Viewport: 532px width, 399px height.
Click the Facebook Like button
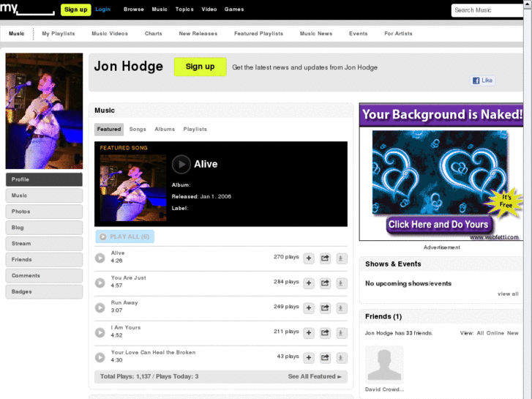(x=482, y=81)
